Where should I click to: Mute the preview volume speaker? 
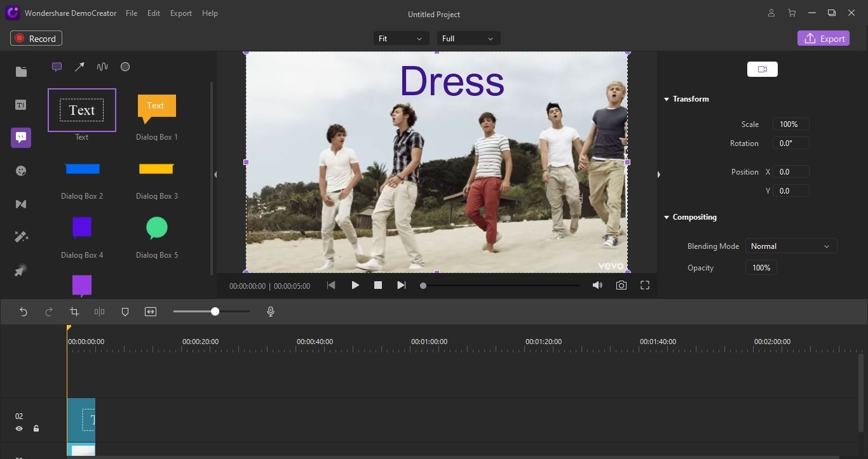coord(597,286)
